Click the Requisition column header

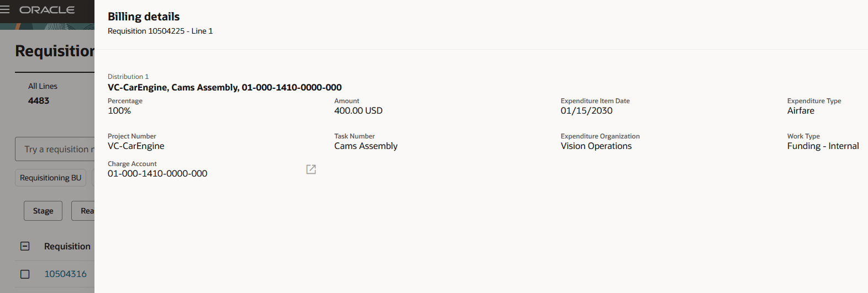point(67,246)
